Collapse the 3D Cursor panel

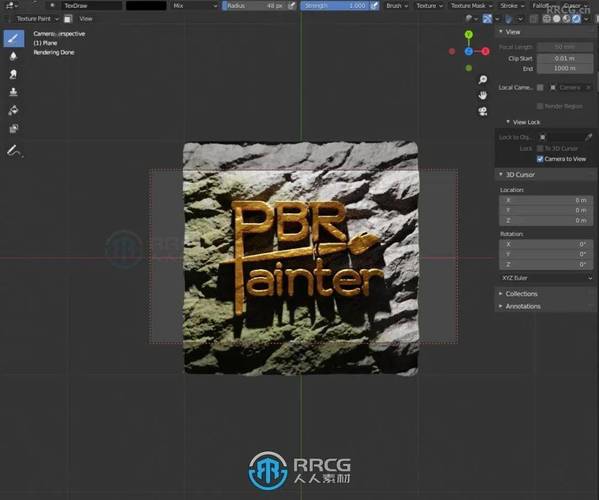point(545,175)
